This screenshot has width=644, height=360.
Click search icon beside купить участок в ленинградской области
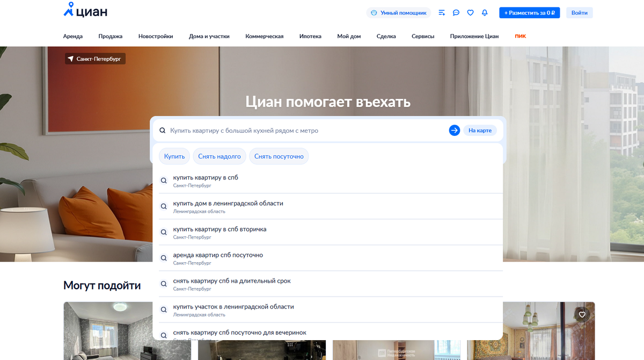click(x=164, y=310)
